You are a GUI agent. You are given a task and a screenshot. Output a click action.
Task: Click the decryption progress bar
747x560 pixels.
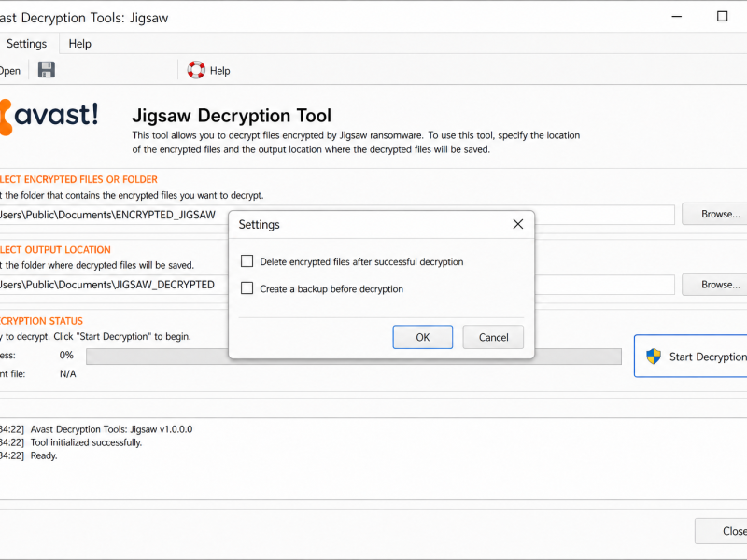click(x=354, y=357)
